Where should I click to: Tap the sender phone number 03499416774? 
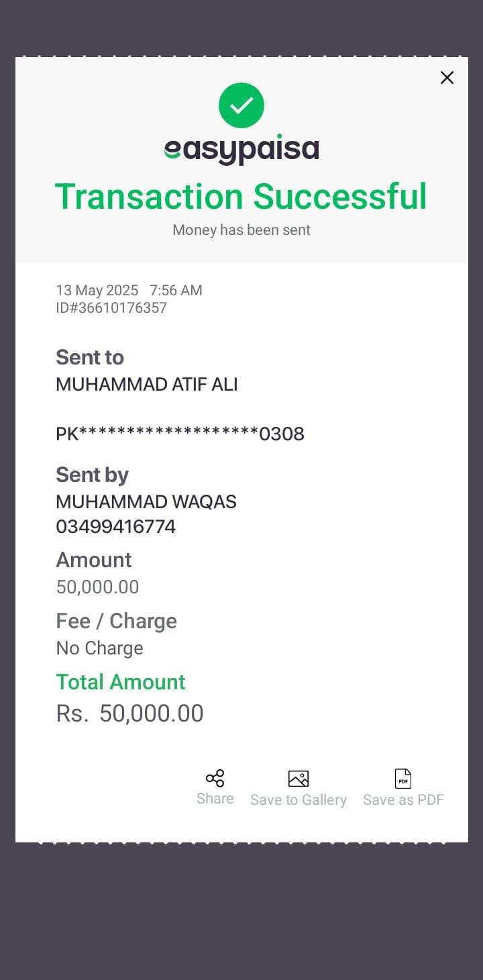click(x=116, y=527)
